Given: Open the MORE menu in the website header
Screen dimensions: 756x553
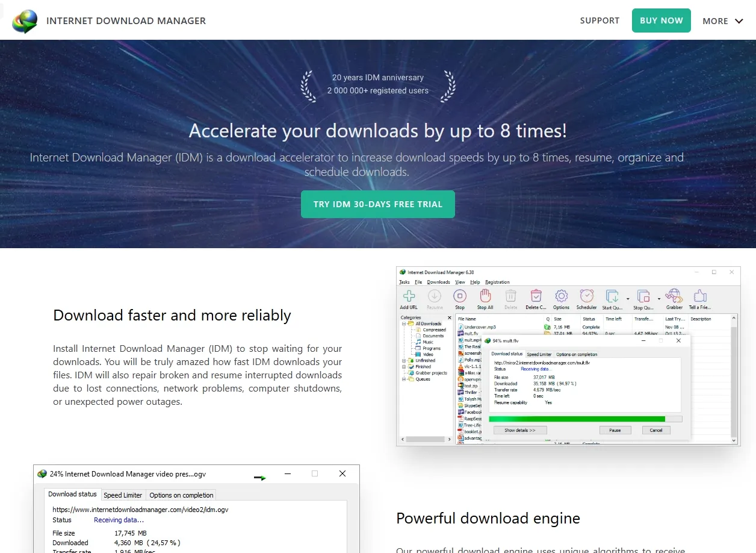Looking at the screenshot, I should pos(722,20).
